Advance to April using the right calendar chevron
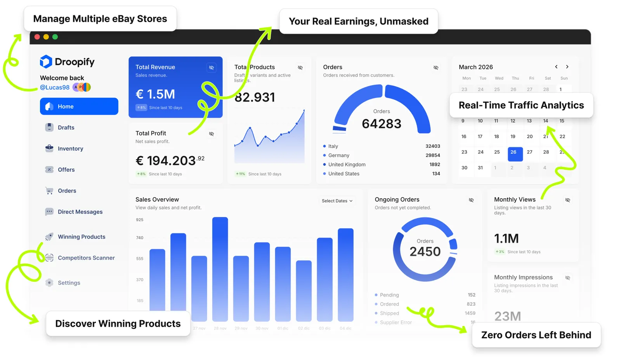This screenshot has width=621, height=364. (567, 66)
